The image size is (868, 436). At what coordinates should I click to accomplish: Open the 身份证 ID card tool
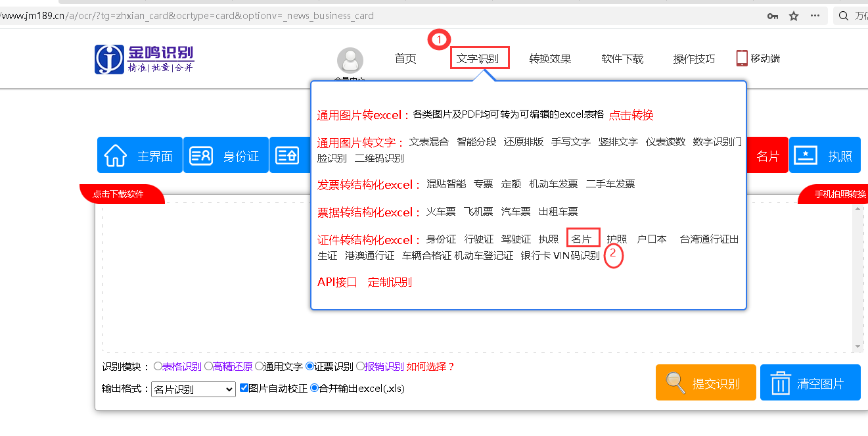(x=225, y=155)
